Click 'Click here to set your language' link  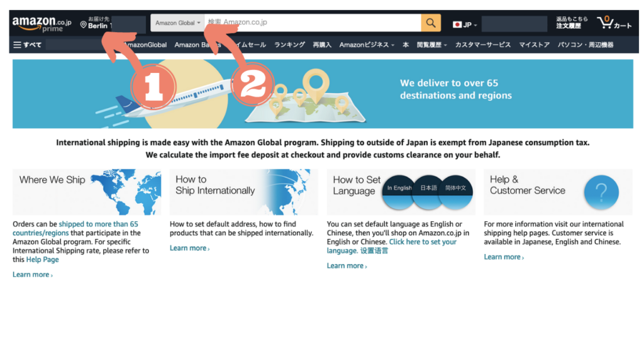pos(391,246)
